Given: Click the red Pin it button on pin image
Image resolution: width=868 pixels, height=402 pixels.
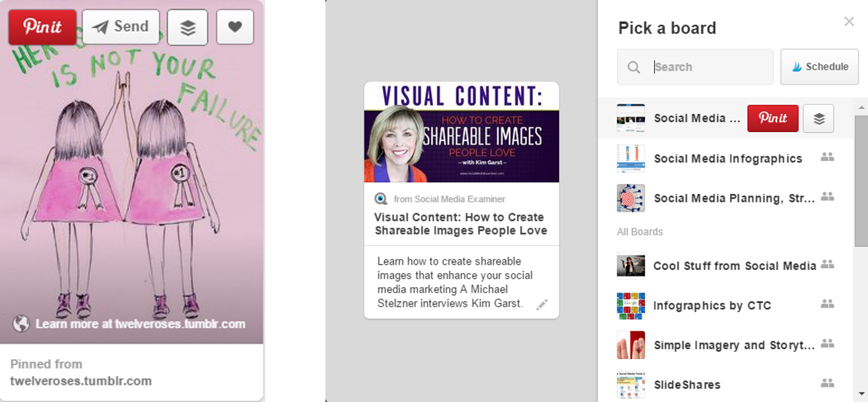Looking at the screenshot, I should tap(42, 27).
